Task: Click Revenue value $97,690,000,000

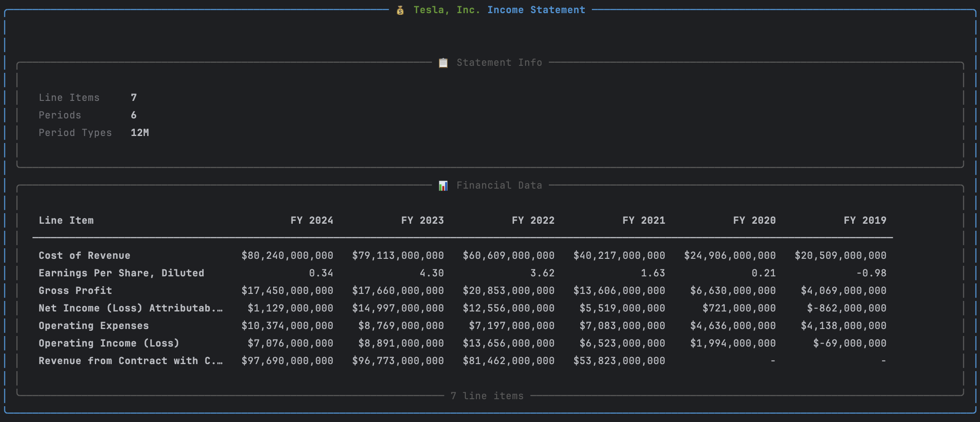Action: pyautogui.click(x=287, y=361)
